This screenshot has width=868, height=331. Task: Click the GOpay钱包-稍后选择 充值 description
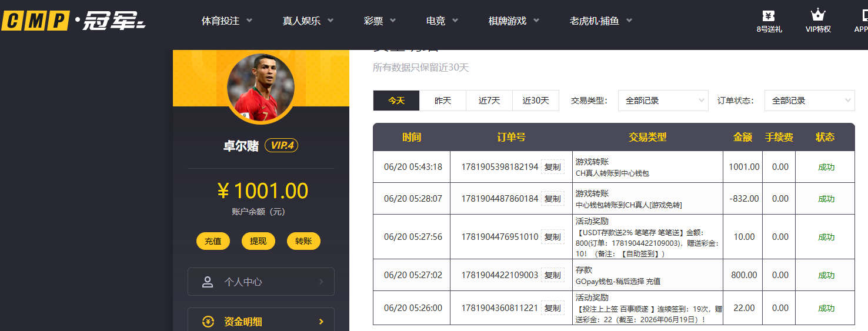pyautogui.click(x=618, y=282)
